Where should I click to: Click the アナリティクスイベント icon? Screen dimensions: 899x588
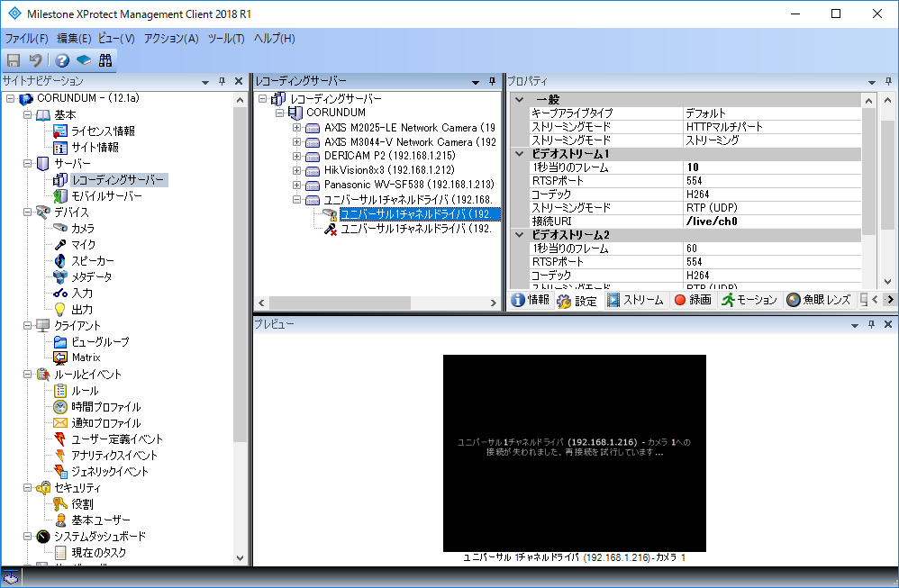60,455
